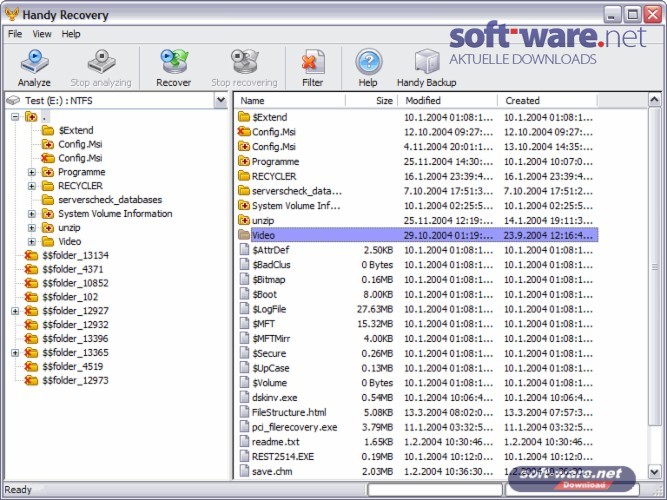
Task: Start disk analysis with Analyze icon
Action: (x=34, y=62)
